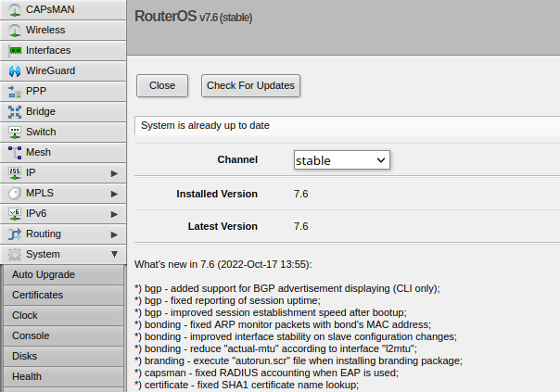Click the changelog line about RADIUS accounting

[x=266, y=373]
